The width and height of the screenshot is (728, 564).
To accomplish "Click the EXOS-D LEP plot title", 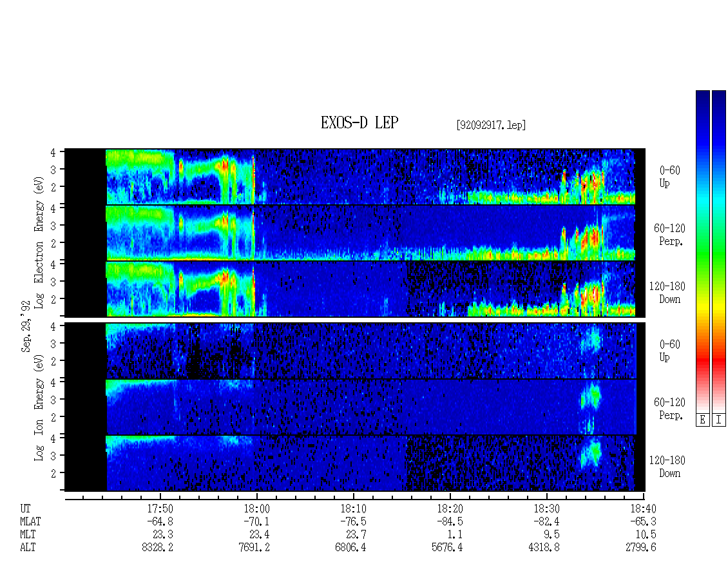I will pyautogui.click(x=359, y=122).
